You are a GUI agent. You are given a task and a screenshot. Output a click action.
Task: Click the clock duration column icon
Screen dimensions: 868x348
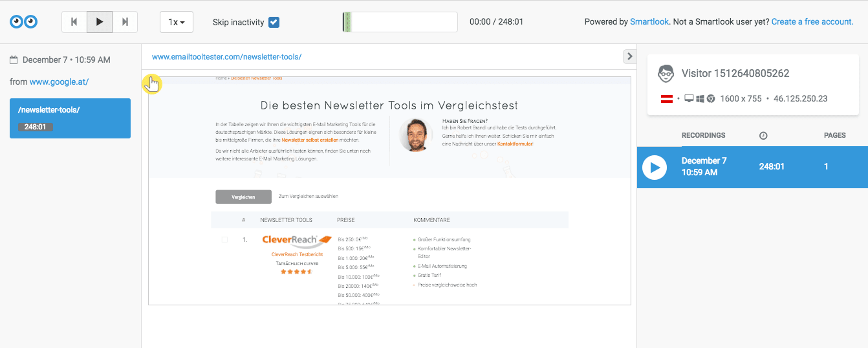pyautogui.click(x=763, y=136)
